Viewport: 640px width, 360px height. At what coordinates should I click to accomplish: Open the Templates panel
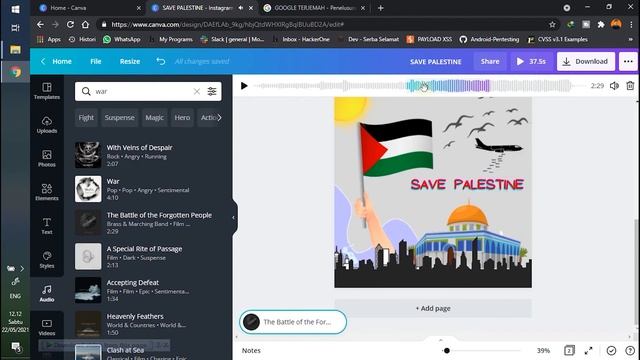click(x=47, y=91)
